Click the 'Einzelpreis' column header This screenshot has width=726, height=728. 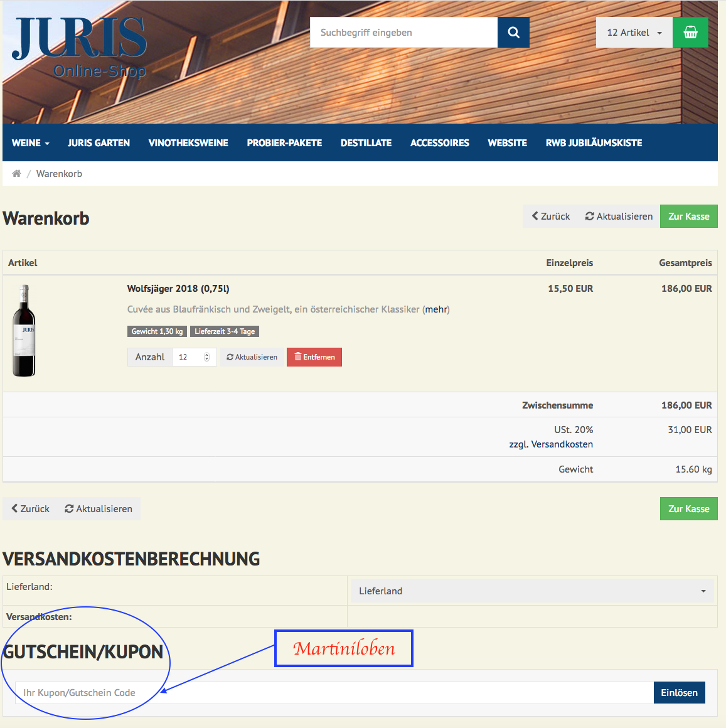[570, 263]
